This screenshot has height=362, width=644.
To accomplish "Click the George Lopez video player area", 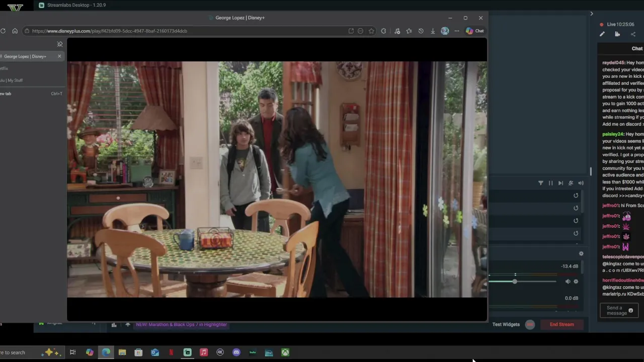I will 277,179.
